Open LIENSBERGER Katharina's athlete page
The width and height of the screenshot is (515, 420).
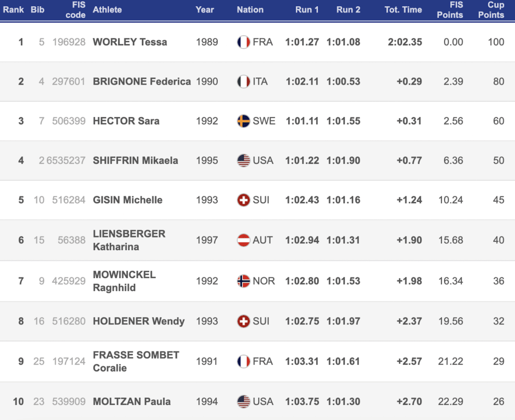coord(129,240)
